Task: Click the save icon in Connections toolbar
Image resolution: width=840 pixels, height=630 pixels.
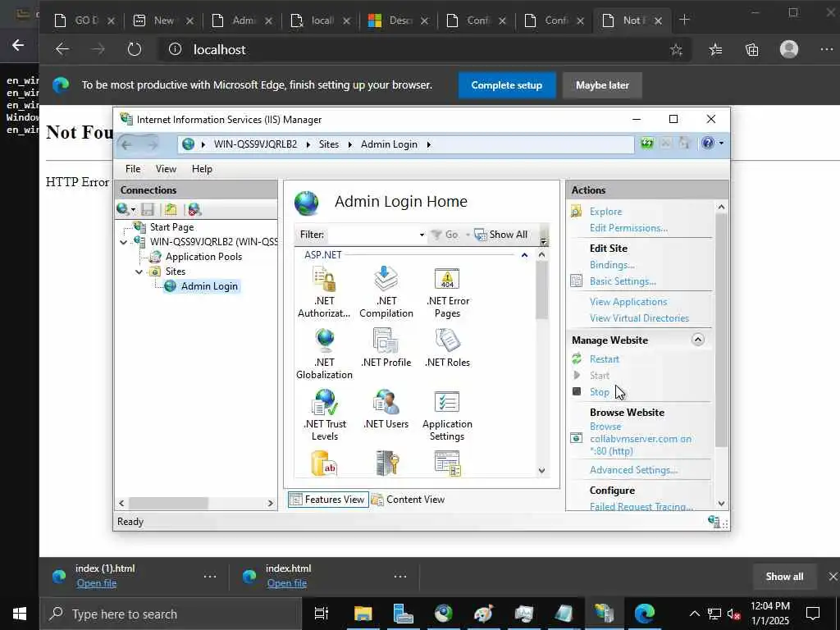Action: (x=148, y=209)
